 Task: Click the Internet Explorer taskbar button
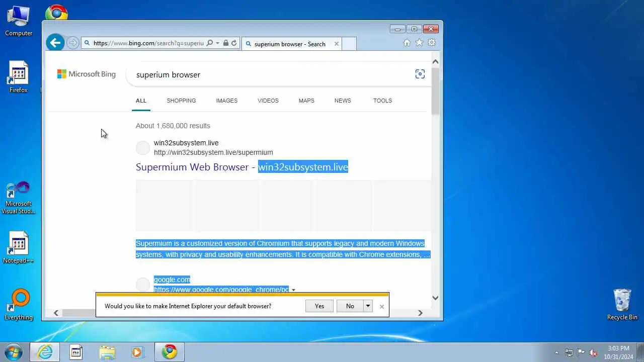[45, 352]
